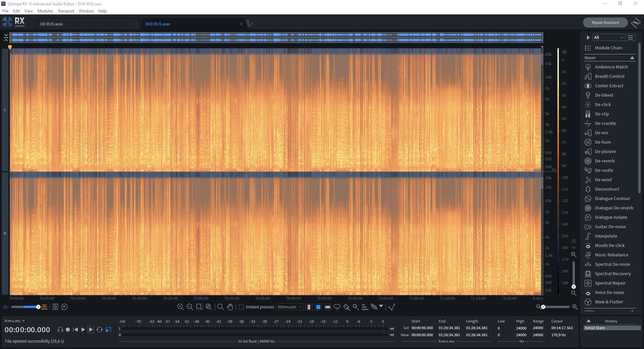
Task: Switch to the HD RUS.wav tab
Action: [x=51, y=24]
